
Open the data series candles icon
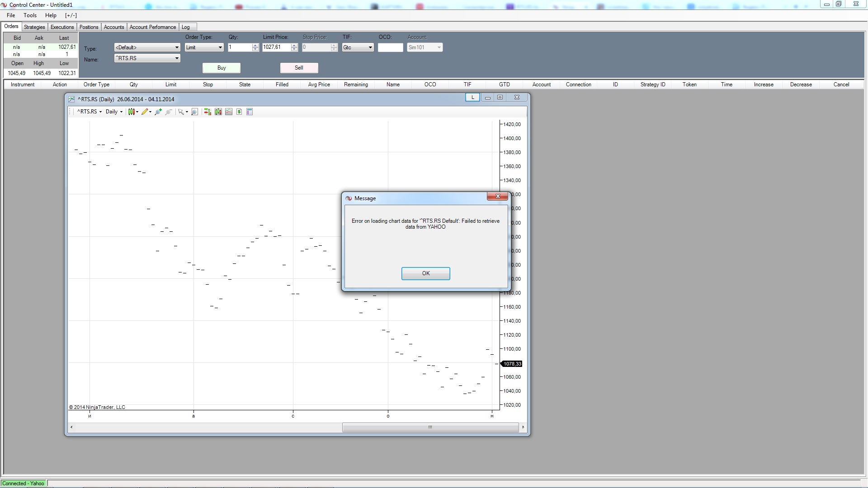click(218, 112)
